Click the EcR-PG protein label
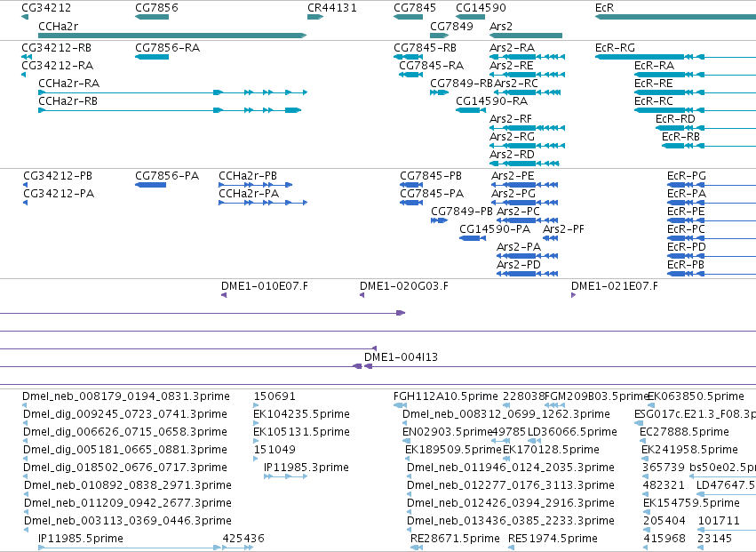This screenshot has height=552, width=756. coord(687,176)
